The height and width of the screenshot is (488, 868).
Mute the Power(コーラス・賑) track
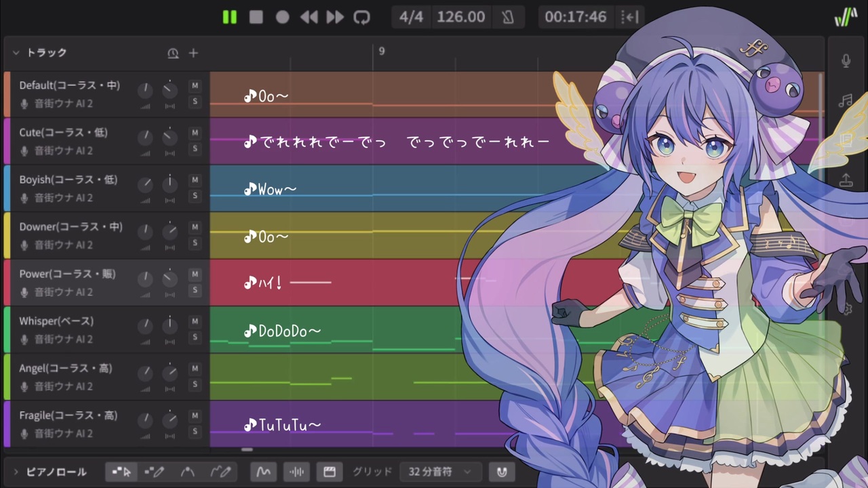195,274
